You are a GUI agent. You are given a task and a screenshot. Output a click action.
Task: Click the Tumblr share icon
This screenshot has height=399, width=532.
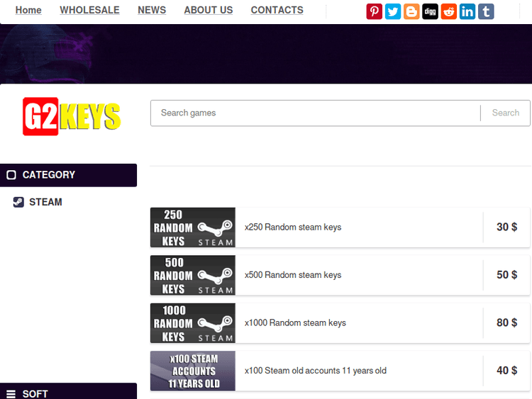[x=486, y=11]
